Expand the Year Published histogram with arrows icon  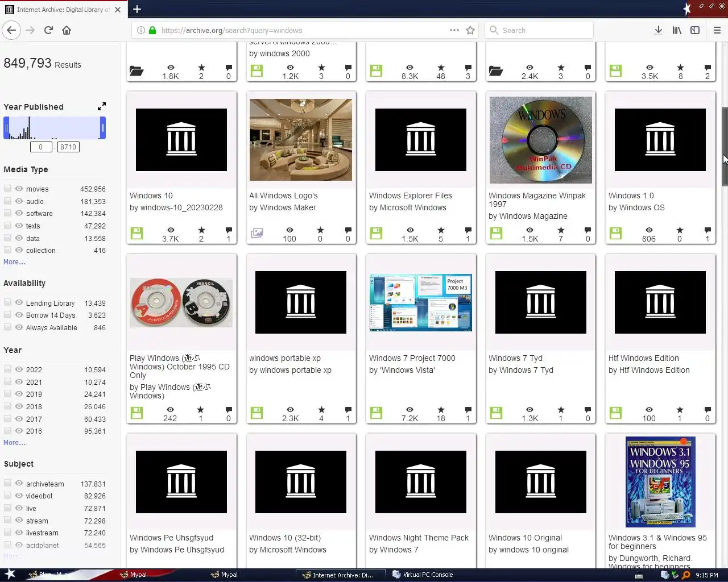point(101,106)
